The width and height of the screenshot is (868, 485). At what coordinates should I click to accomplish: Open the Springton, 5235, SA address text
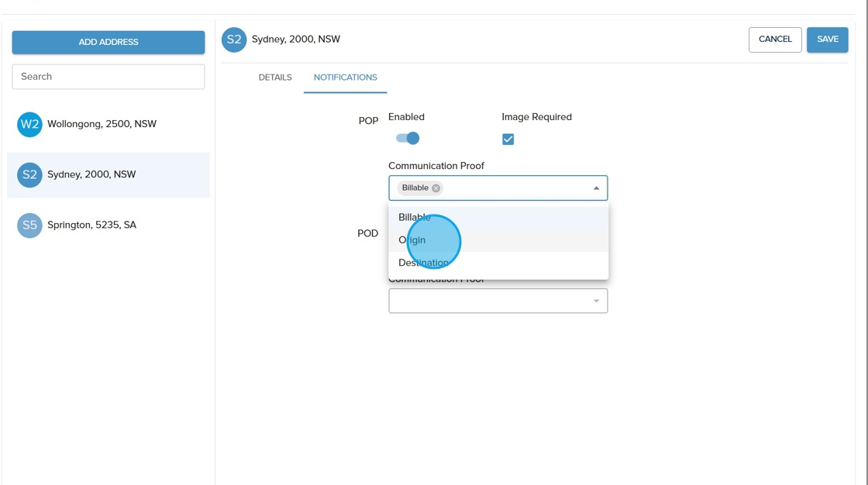tap(91, 225)
